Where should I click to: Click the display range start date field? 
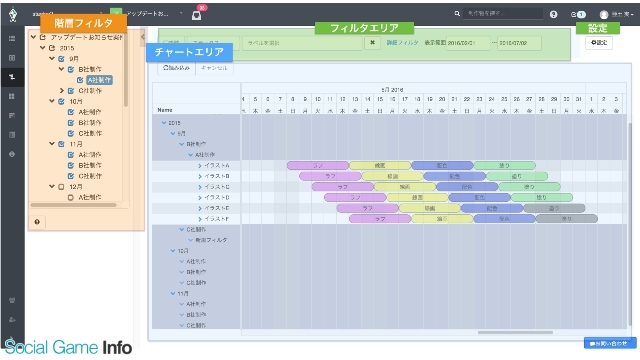click(468, 43)
